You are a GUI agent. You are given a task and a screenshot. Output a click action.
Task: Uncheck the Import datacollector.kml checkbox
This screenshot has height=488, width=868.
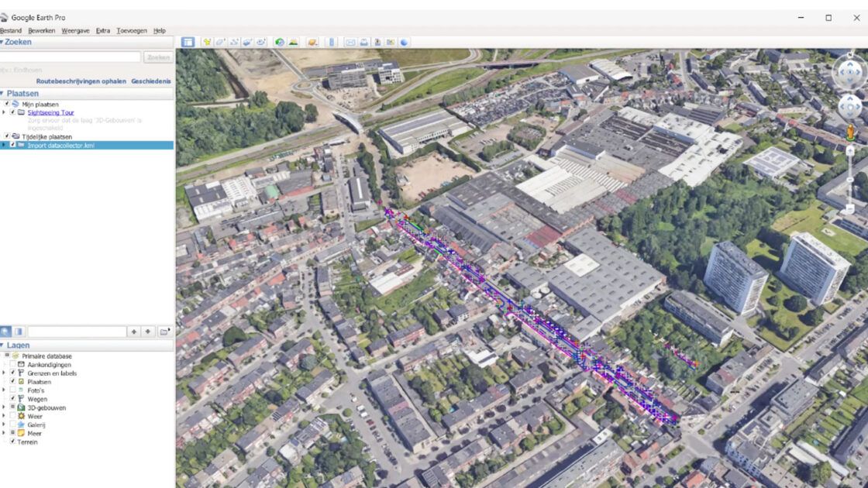pos(12,145)
